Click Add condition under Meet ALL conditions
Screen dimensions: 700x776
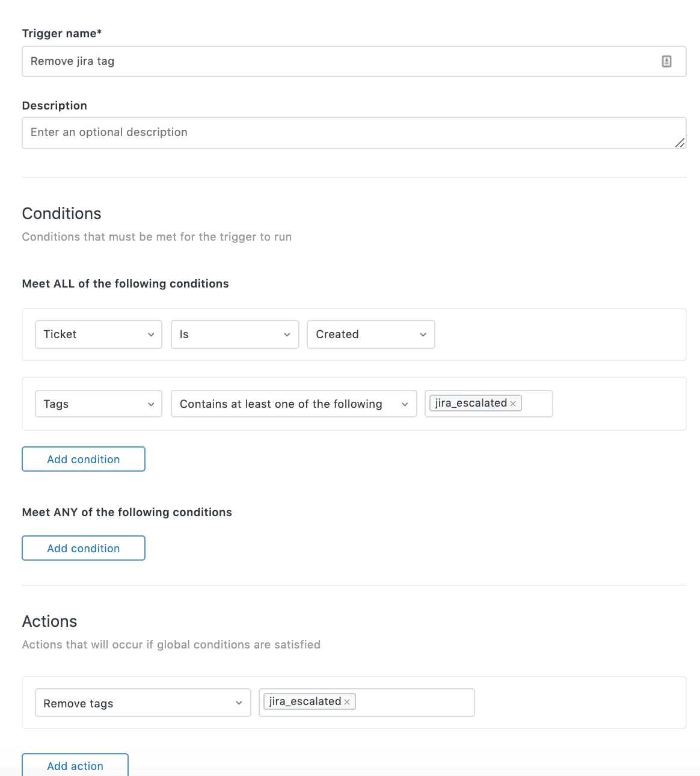[x=84, y=459]
